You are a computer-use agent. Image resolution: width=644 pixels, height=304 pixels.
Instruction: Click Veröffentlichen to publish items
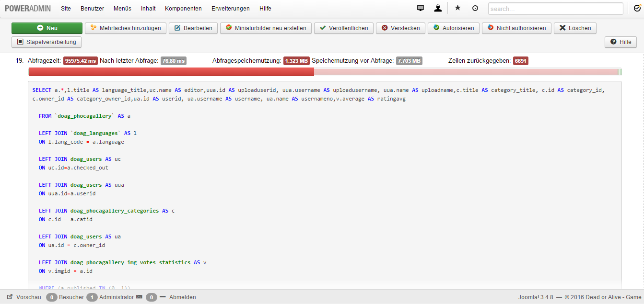pyautogui.click(x=343, y=28)
